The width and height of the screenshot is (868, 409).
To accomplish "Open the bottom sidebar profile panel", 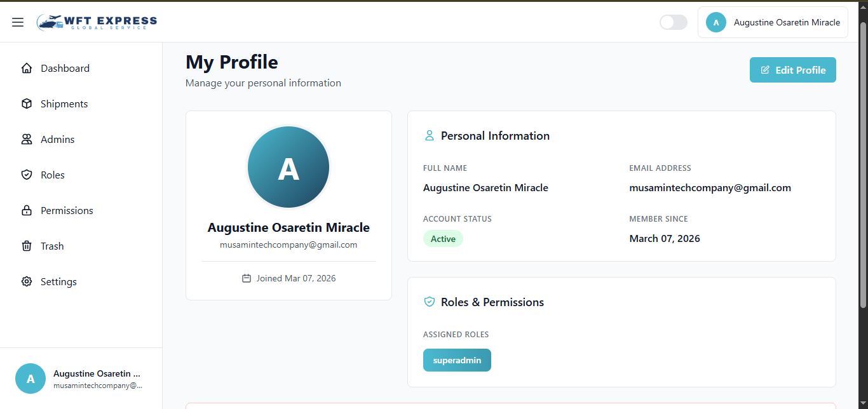I will point(81,378).
